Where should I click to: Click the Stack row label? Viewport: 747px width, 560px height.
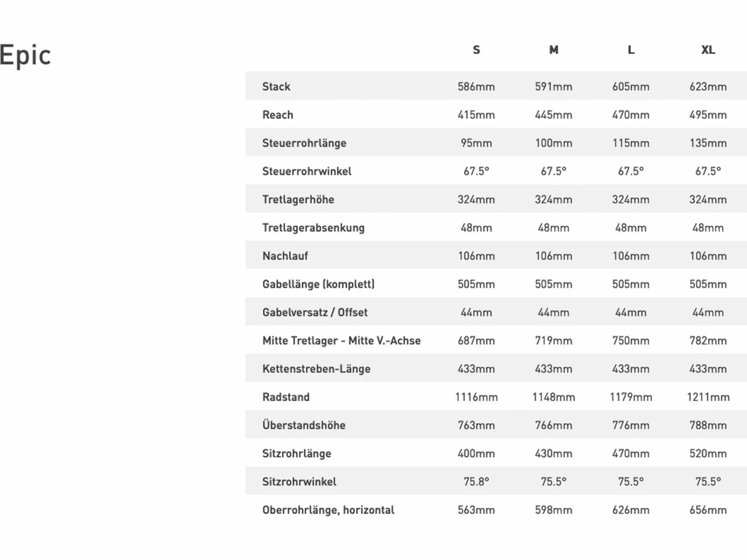[x=276, y=86]
